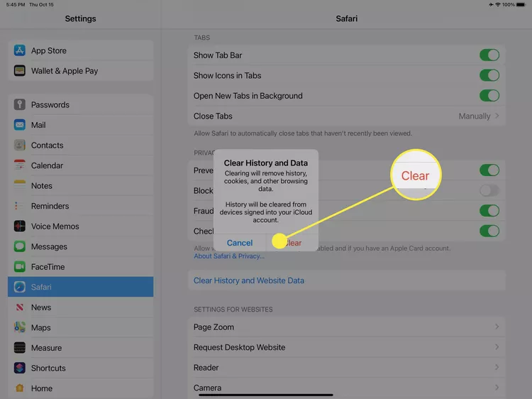Image resolution: width=532 pixels, height=399 pixels.
Task: Select the Measure icon
Action: [x=20, y=348]
